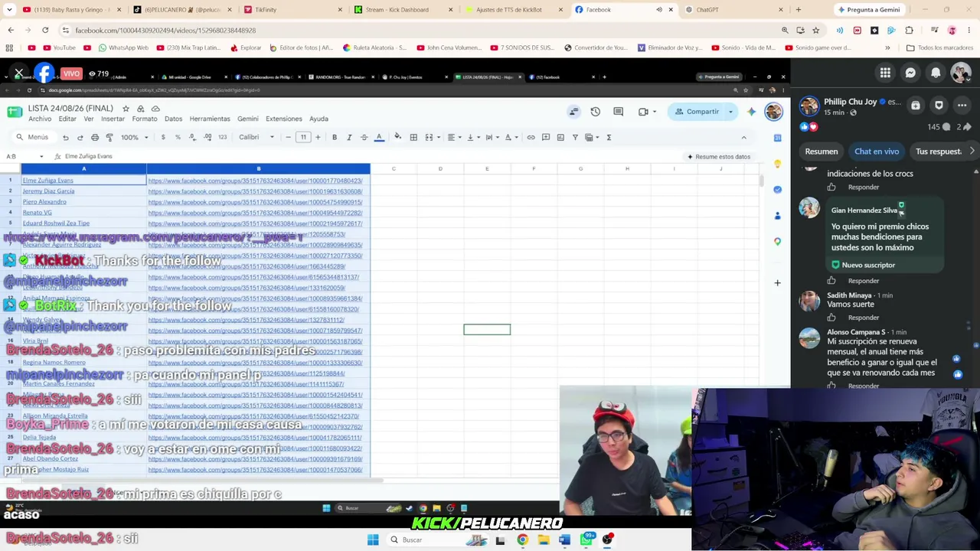This screenshot has width=980, height=551.
Task: Select the Paint format tool in Sheets
Action: (x=109, y=138)
